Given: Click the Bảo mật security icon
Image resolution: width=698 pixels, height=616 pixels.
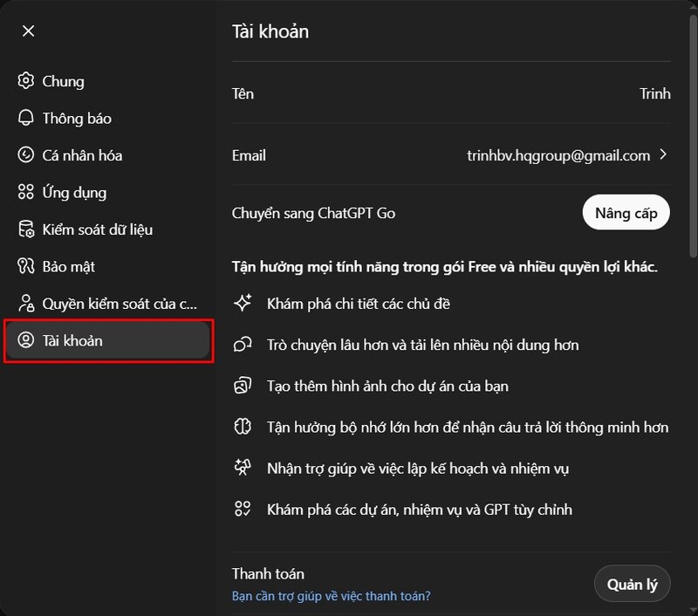Looking at the screenshot, I should [26, 266].
